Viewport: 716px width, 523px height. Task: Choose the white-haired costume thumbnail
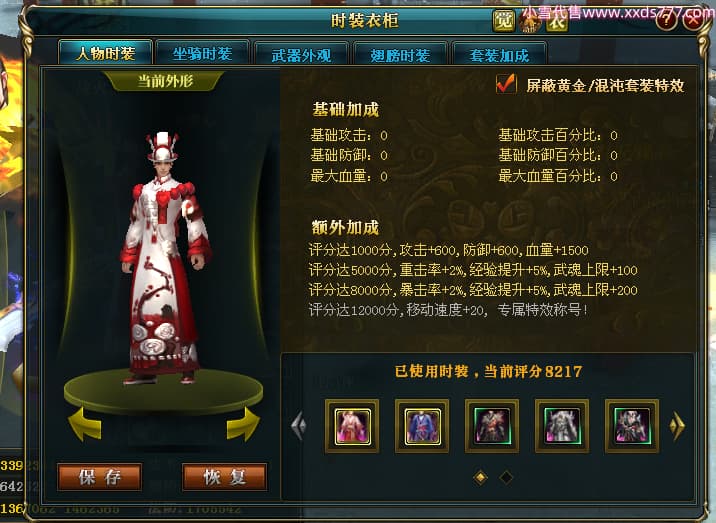[x=562, y=426]
